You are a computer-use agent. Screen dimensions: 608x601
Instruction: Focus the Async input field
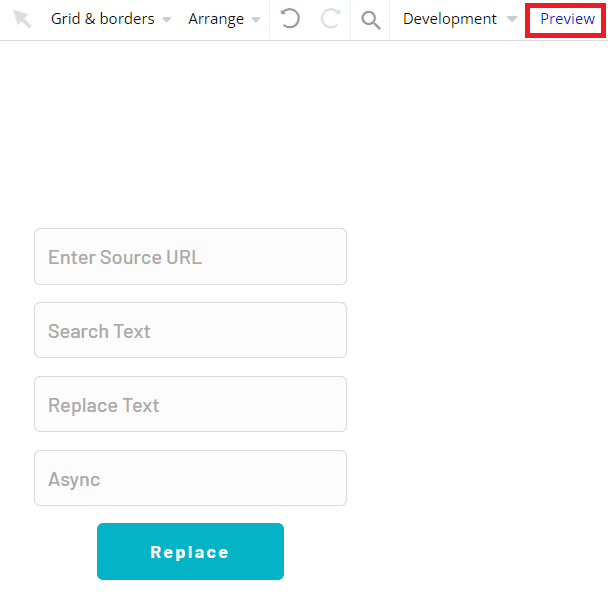coord(190,479)
